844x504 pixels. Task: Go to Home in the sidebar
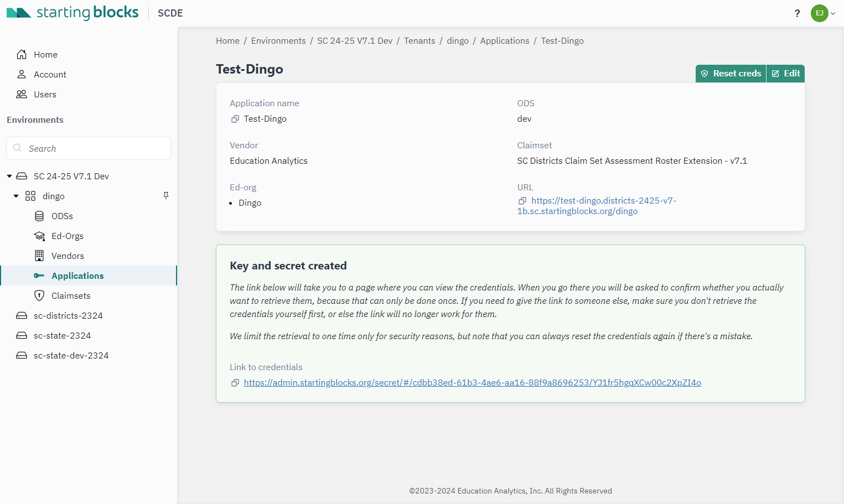[45, 54]
